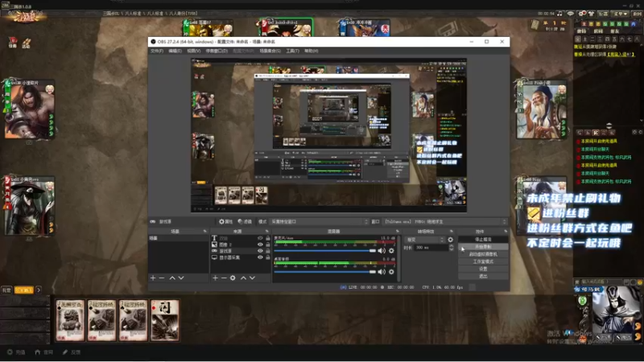Click 反馈 feedback pencil icon at bottom

[72, 352]
